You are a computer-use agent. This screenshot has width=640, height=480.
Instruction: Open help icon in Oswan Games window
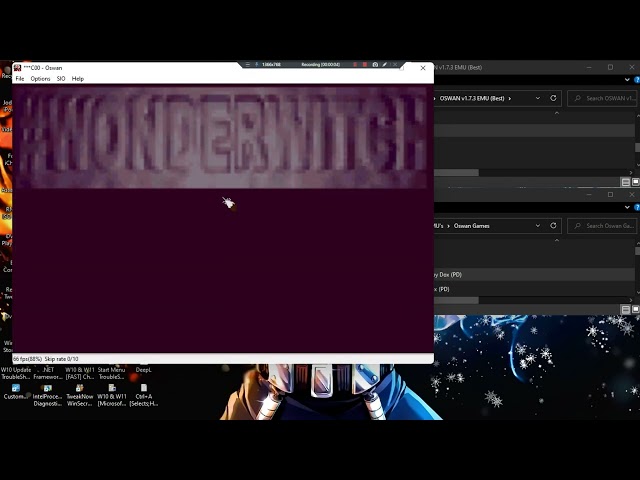point(637,207)
